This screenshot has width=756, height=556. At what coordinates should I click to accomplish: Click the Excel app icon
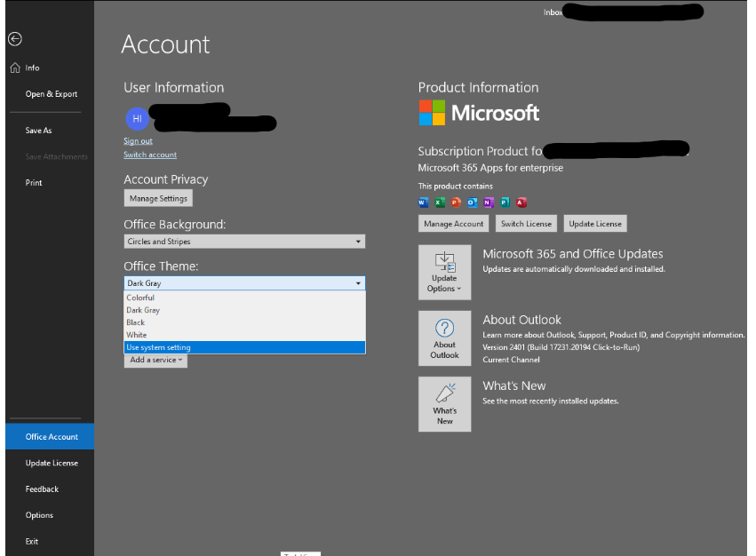(x=440, y=203)
